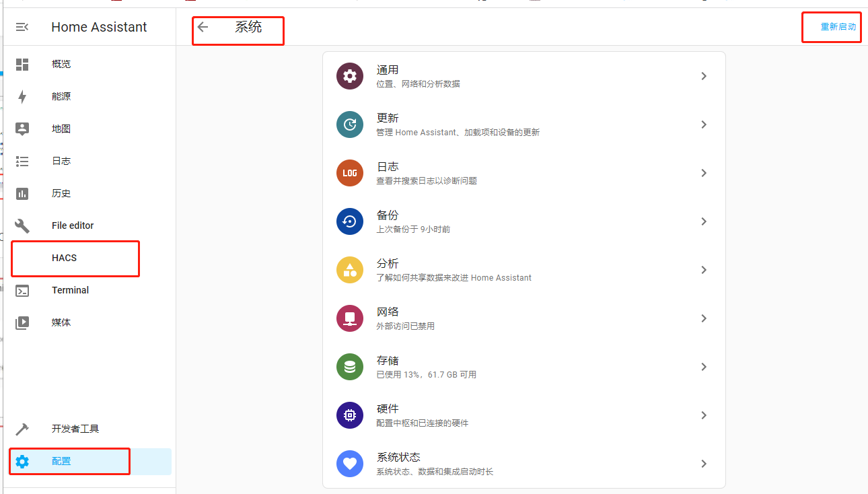Click the Terminal console icon
The width and height of the screenshot is (868, 494).
[x=22, y=290]
